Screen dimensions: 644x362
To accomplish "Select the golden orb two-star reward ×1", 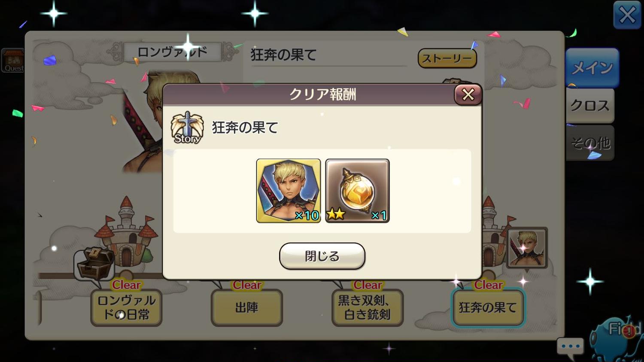I will pyautogui.click(x=357, y=191).
